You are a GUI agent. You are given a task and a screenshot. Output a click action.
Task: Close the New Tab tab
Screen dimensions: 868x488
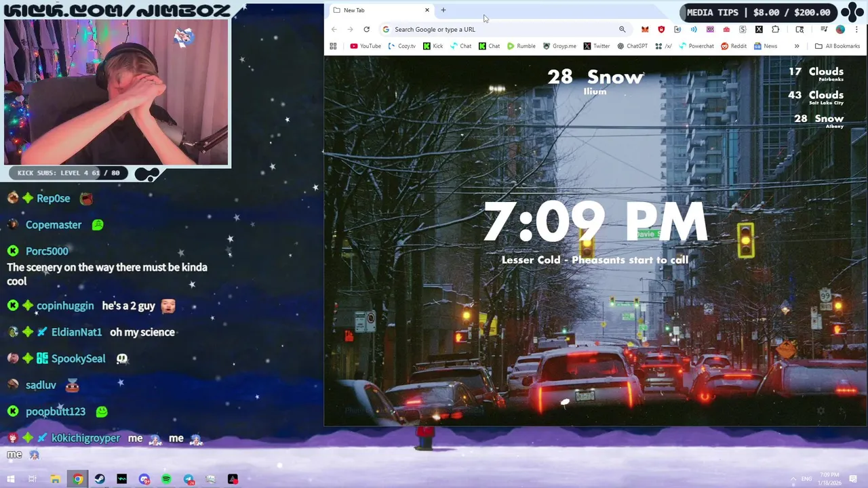[427, 10]
